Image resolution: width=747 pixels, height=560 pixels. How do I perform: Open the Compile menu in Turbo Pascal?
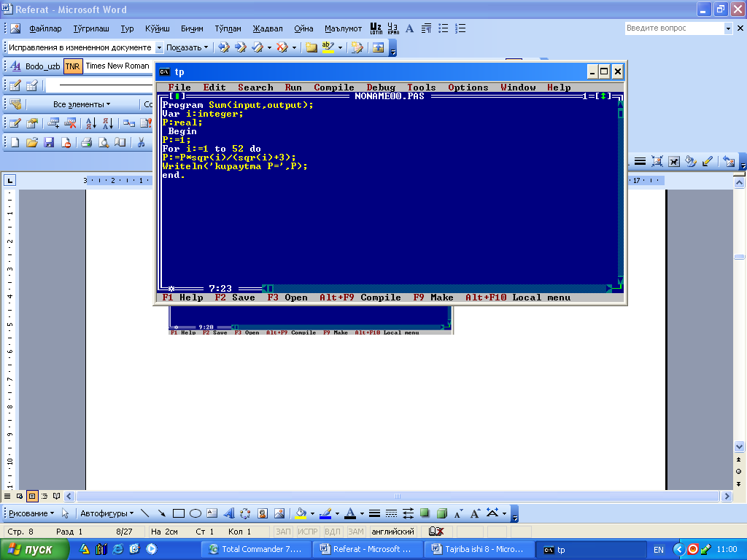pos(334,87)
